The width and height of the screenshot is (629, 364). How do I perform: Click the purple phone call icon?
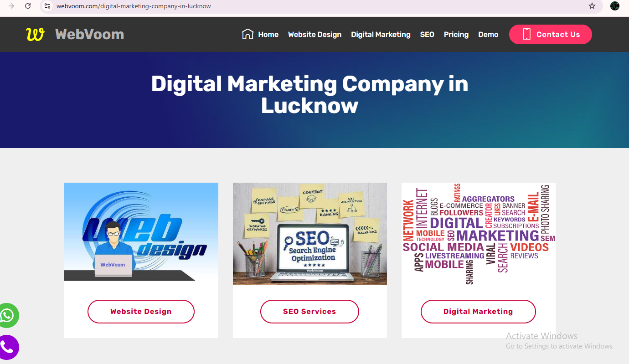(x=7, y=347)
